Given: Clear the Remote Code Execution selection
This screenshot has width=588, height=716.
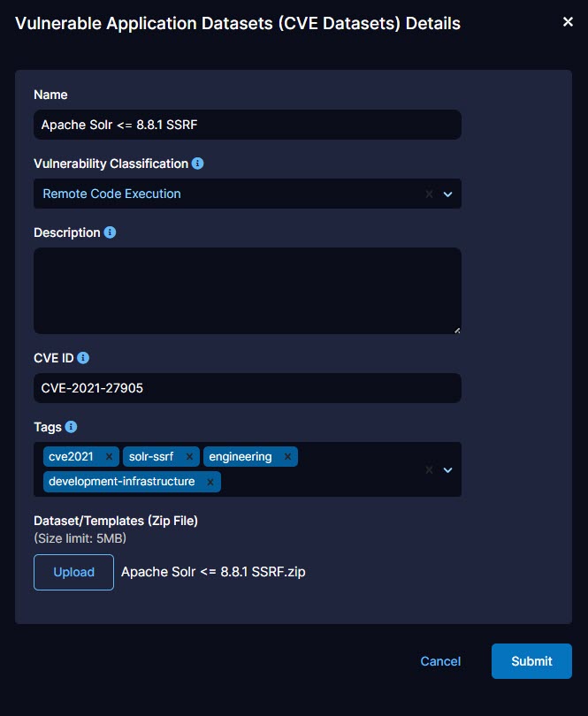Looking at the screenshot, I should 429,194.
